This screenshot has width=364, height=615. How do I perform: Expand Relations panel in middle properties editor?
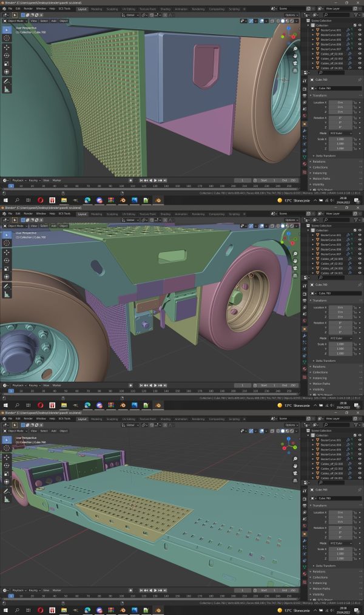pyautogui.click(x=318, y=367)
